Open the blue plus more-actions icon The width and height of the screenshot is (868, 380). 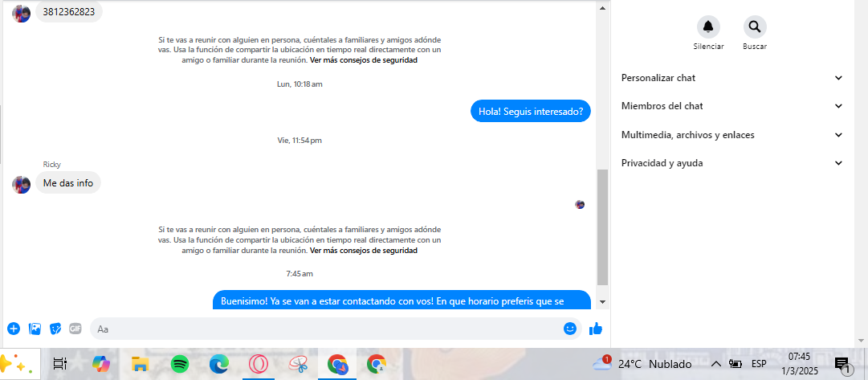14,329
